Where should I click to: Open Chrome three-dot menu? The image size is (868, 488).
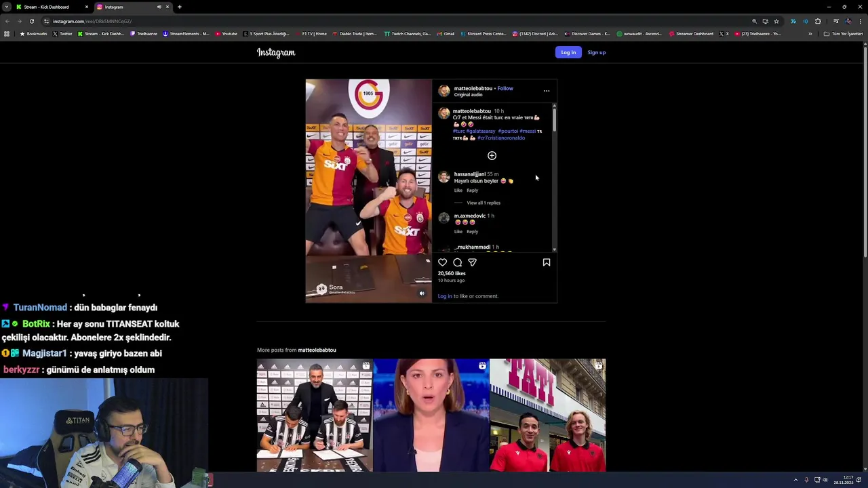point(861,21)
